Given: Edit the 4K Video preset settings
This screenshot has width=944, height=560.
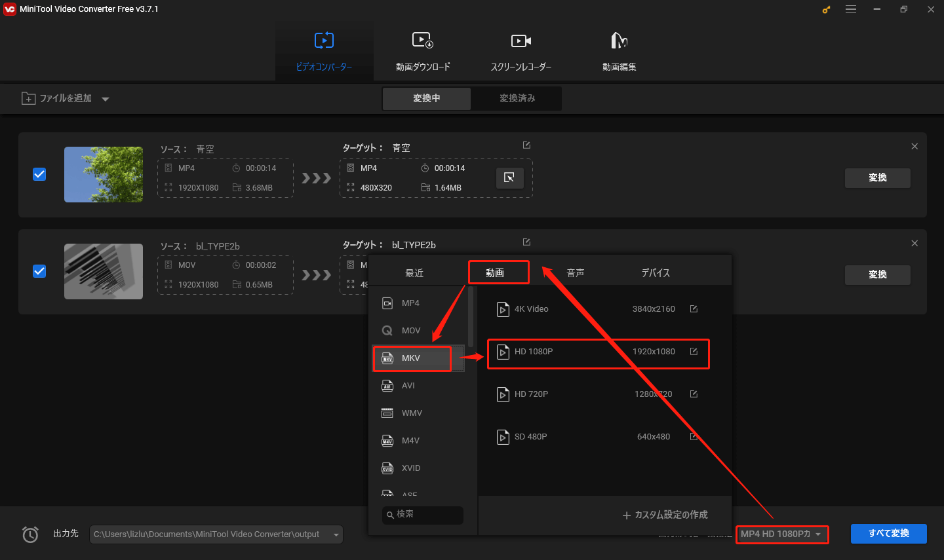Looking at the screenshot, I should coord(694,309).
